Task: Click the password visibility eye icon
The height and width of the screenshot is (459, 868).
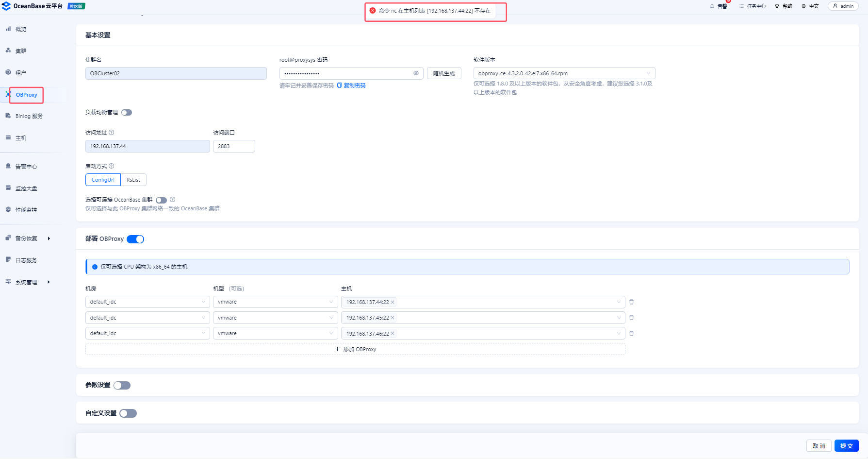Action: click(416, 73)
